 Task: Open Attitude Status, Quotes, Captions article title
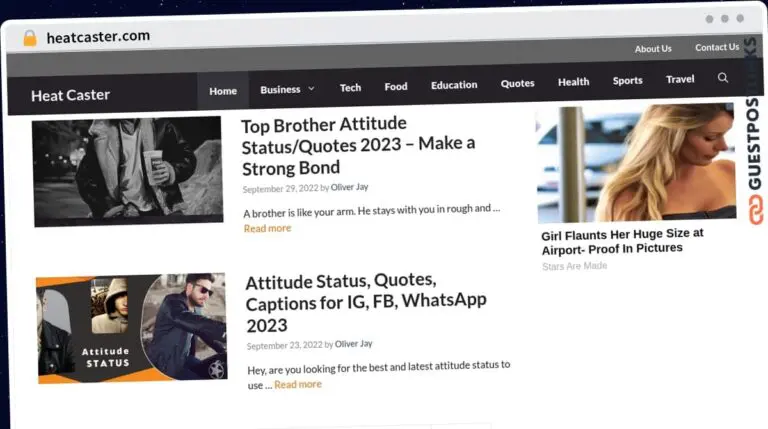(x=365, y=302)
